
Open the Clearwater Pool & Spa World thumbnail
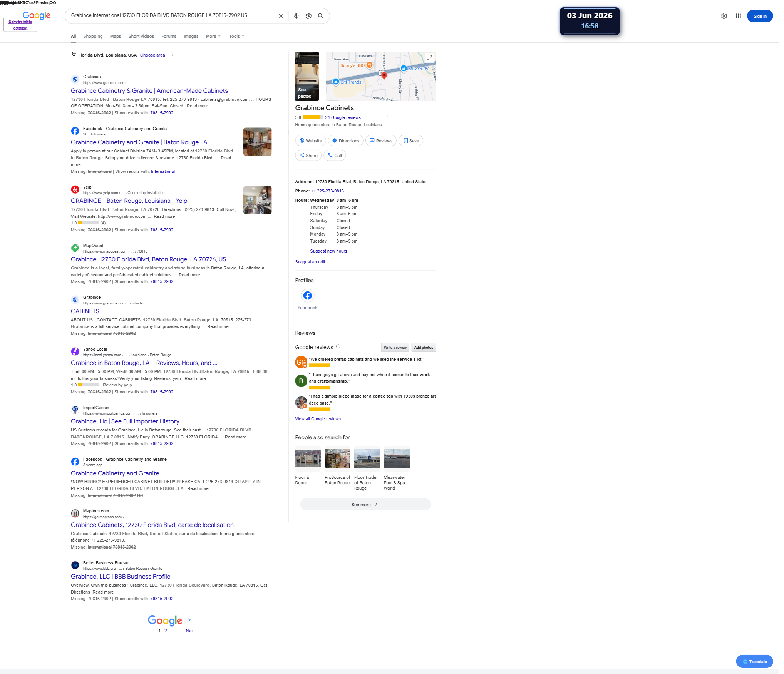click(x=397, y=458)
